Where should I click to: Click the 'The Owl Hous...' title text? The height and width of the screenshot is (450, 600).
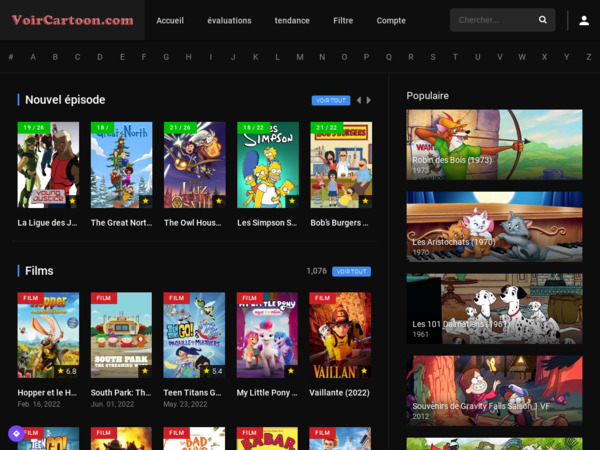[192, 223]
